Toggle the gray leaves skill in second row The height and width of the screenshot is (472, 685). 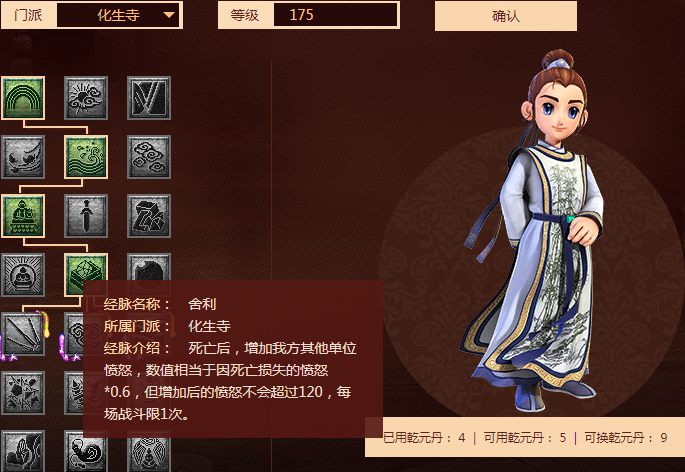(23, 157)
